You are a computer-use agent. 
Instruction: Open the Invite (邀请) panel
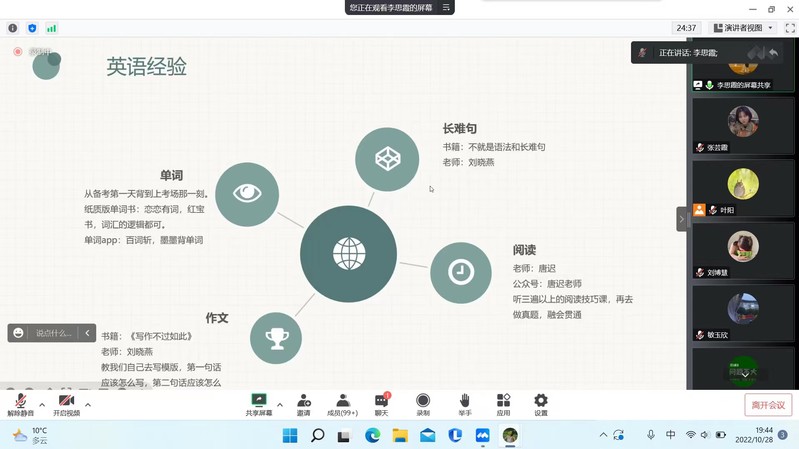303,404
